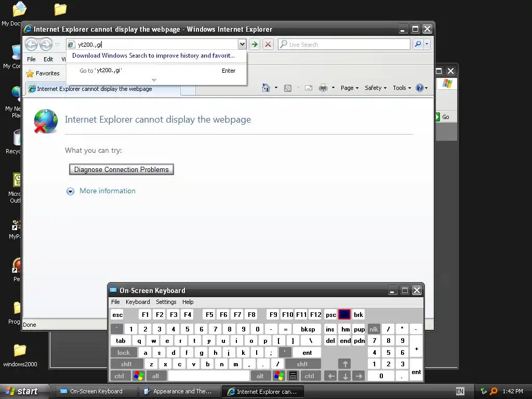Expand the Home button dropdown arrow
The height and width of the screenshot is (399, 532).
276,88
